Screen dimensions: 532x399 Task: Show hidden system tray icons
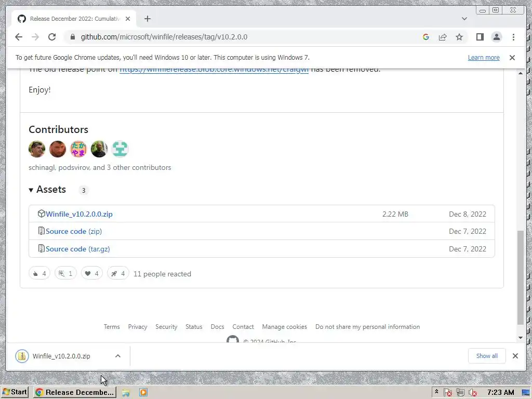point(436,392)
